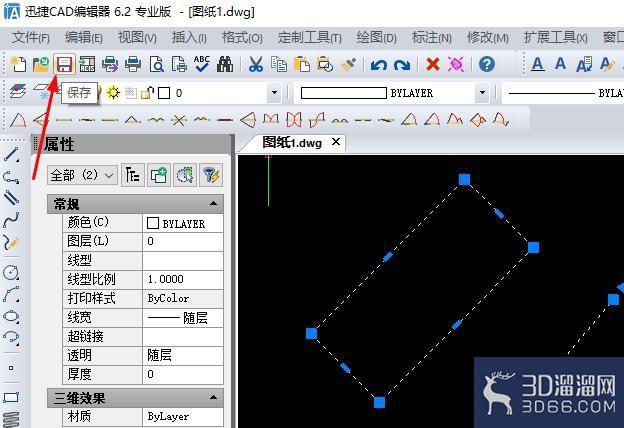Open the BYLAYER color dropdown
Screen dimensions: 624x428
[x=482, y=93]
